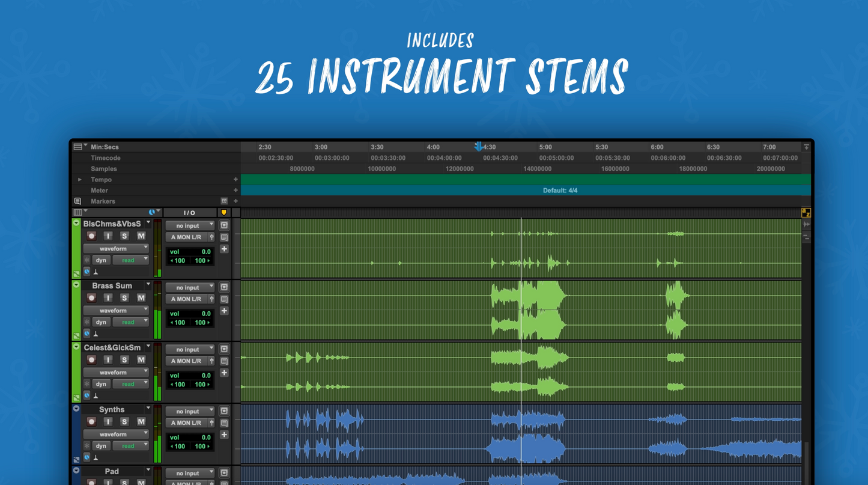Open the waveform view dropdown on Brass Sum
This screenshot has width=868, height=485.
tap(116, 311)
